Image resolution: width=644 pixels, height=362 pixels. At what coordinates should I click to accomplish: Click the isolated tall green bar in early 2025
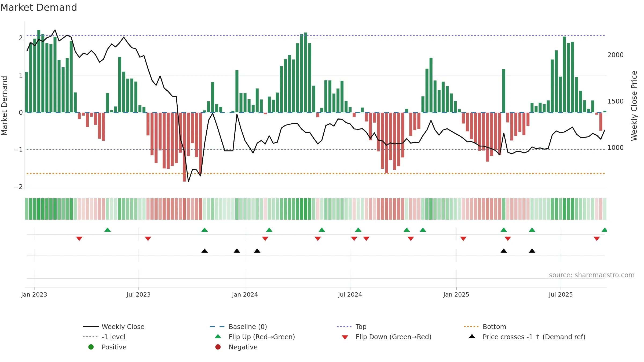[504, 91]
